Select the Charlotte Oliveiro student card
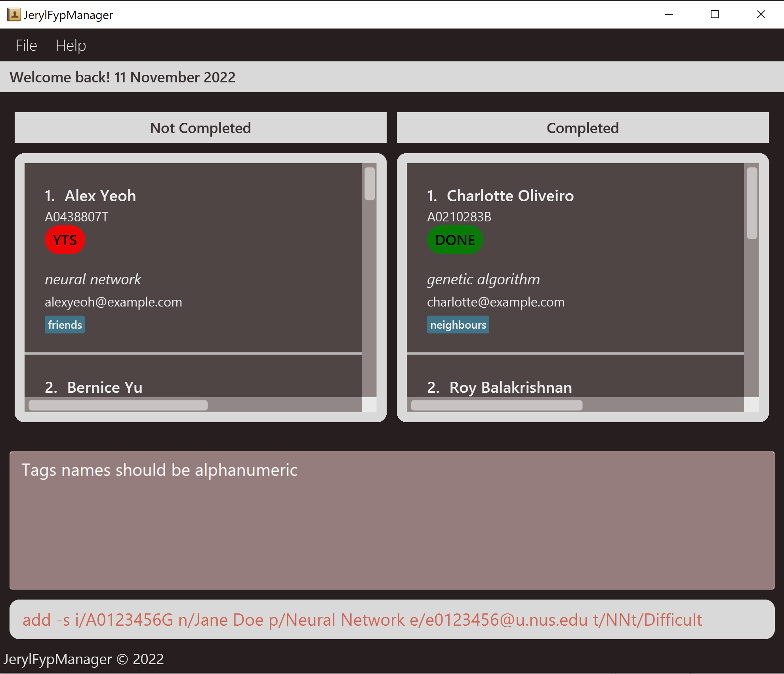The height and width of the screenshot is (674, 784). click(575, 257)
